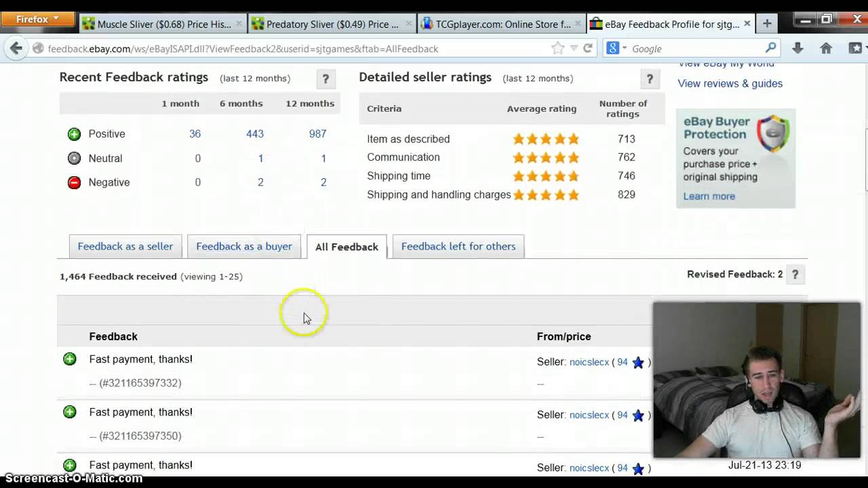Open the Firefox downloads arrow
This screenshot has height=488, width=868.
(797, 49)
